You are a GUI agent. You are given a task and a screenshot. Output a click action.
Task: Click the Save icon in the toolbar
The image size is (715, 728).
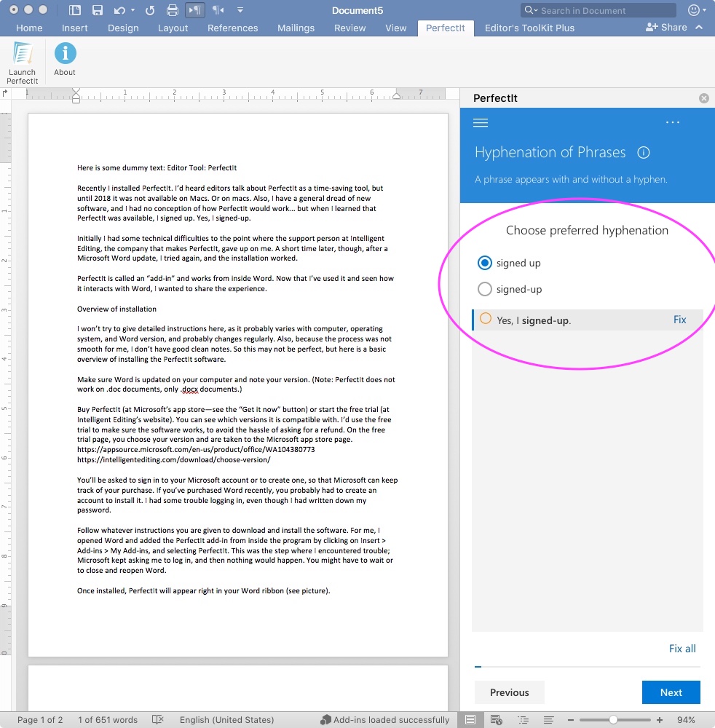(x=97, y=9)
